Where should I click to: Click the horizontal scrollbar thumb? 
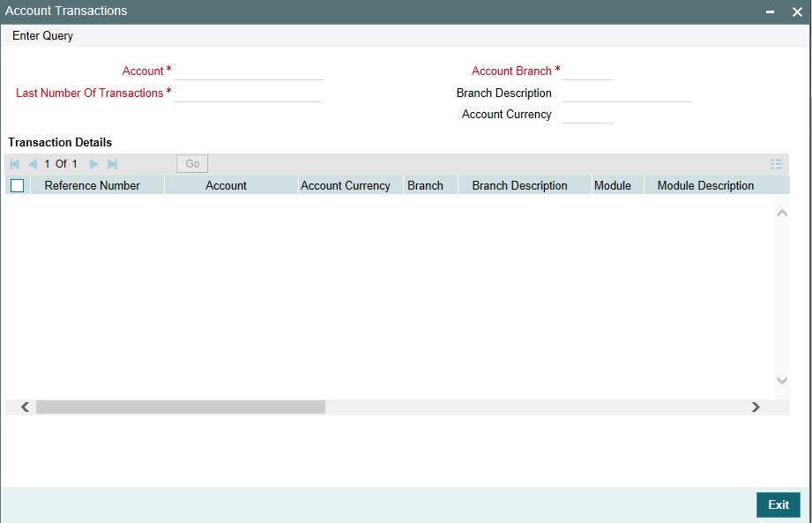point(181,407)
